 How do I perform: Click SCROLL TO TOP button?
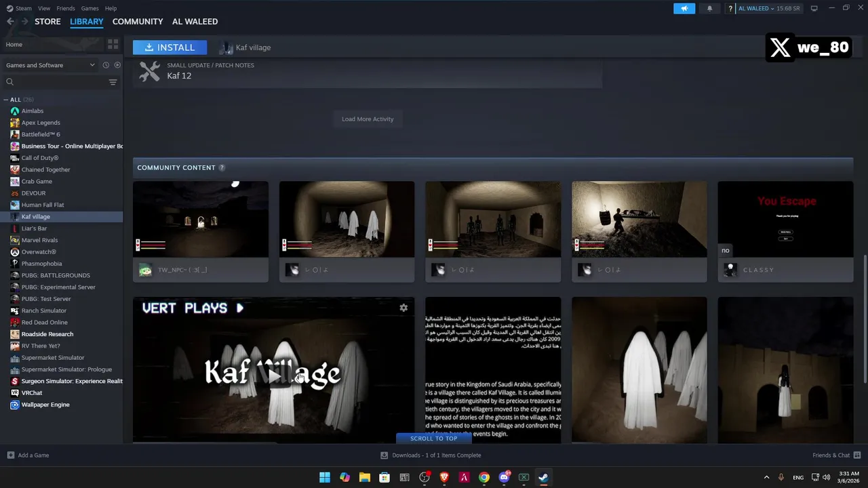click(x=434, y=439)
